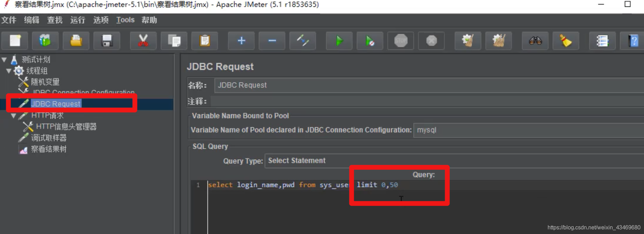
Task: Click the 调试取样器 pipette icon
Action: [23, 138]
